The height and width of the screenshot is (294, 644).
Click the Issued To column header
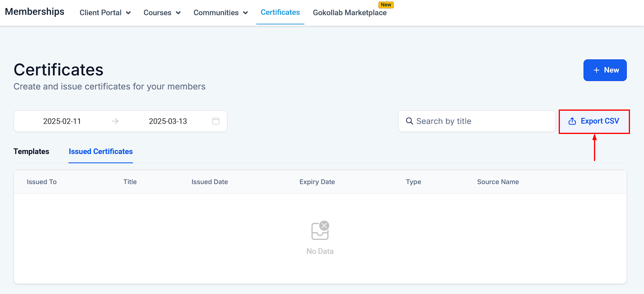(x=42, y=182)
